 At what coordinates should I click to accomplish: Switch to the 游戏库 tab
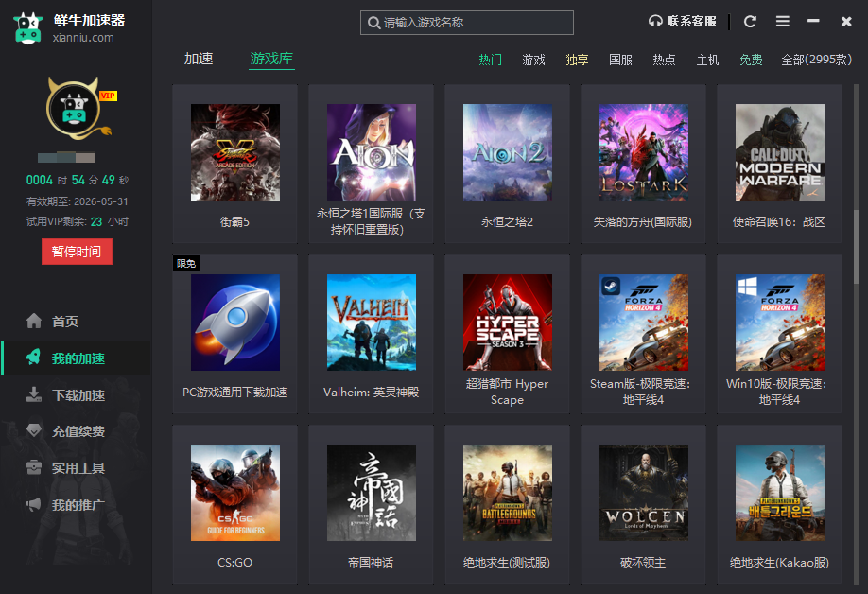[x=271, y=58]
